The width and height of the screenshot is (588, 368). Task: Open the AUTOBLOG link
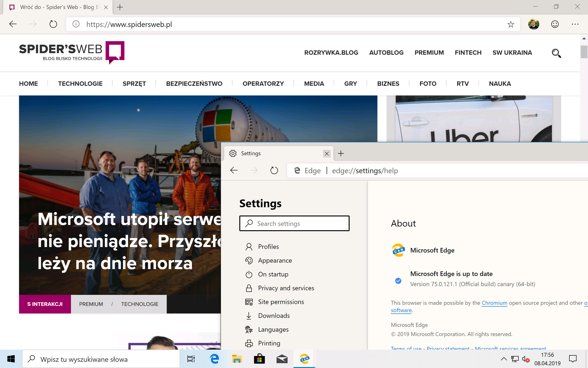(x=386, y=53)
